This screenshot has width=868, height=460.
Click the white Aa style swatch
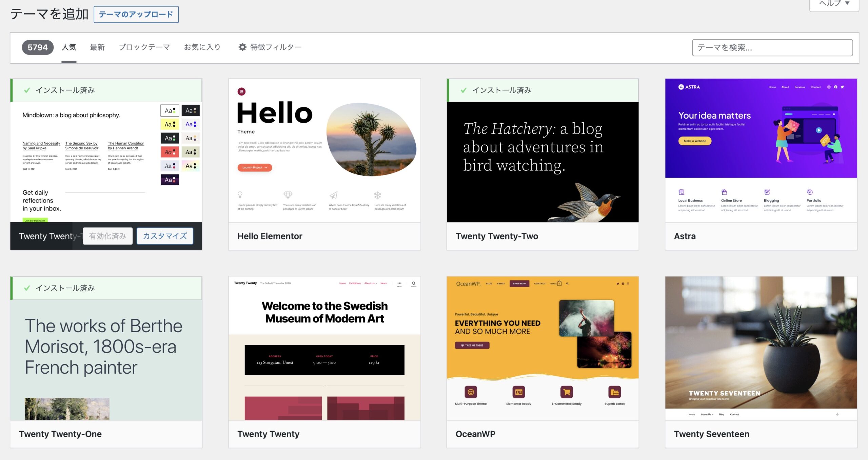170,110
